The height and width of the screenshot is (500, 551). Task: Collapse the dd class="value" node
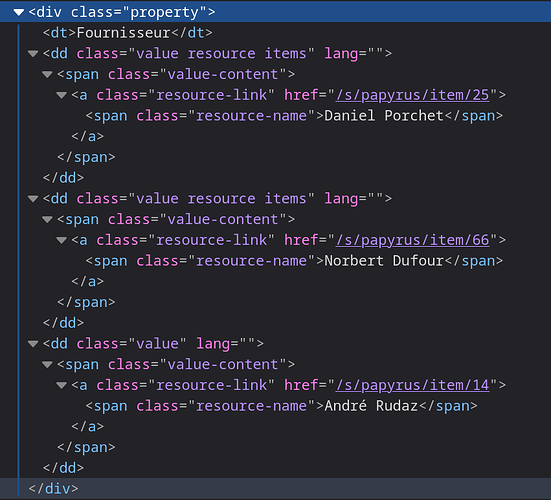click(x=33, y=344)
